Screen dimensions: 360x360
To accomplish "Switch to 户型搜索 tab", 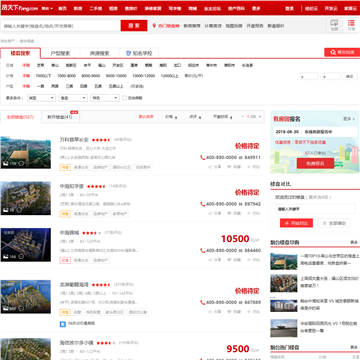I will pyautogui.click(x=60, y=53).
